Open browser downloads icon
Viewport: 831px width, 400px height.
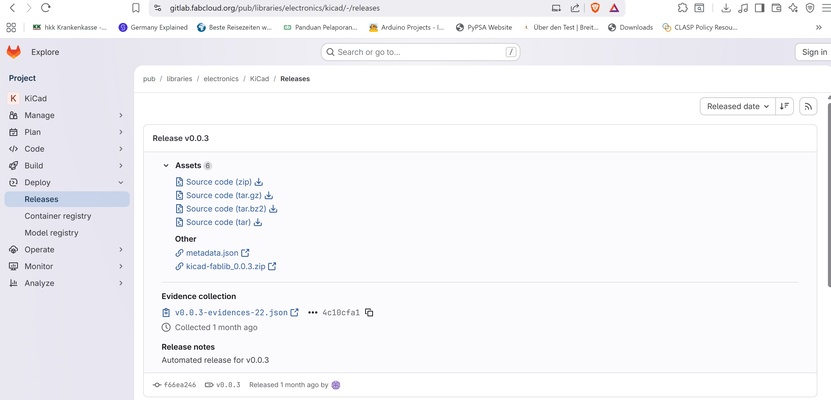(726, 8)
